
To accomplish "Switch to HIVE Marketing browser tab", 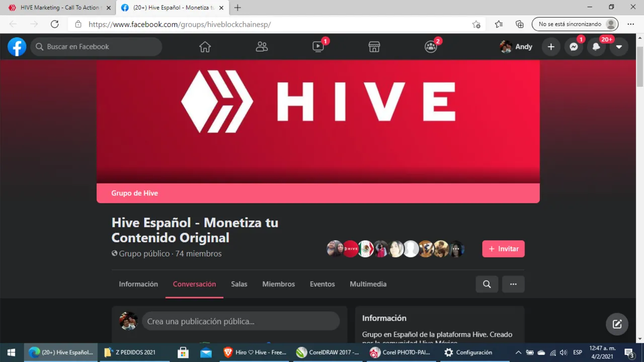I will click(58, 8).
